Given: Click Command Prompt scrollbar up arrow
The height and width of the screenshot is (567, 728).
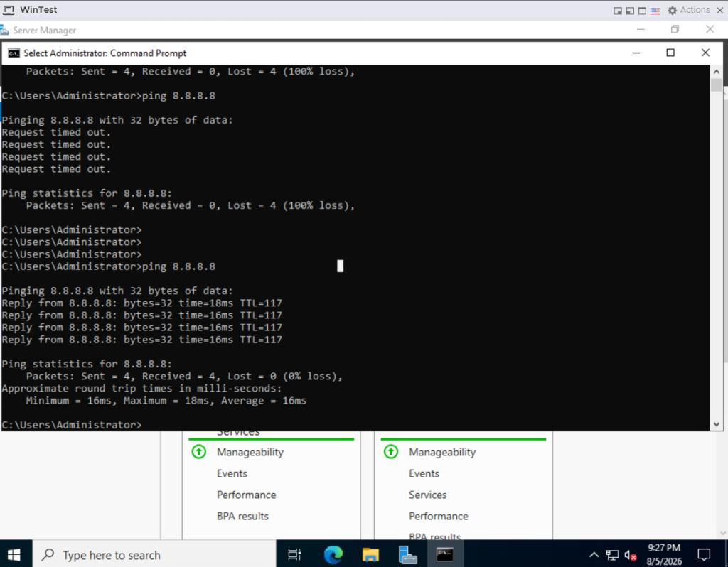Looking at the screenshot, I should click(717, 72).
